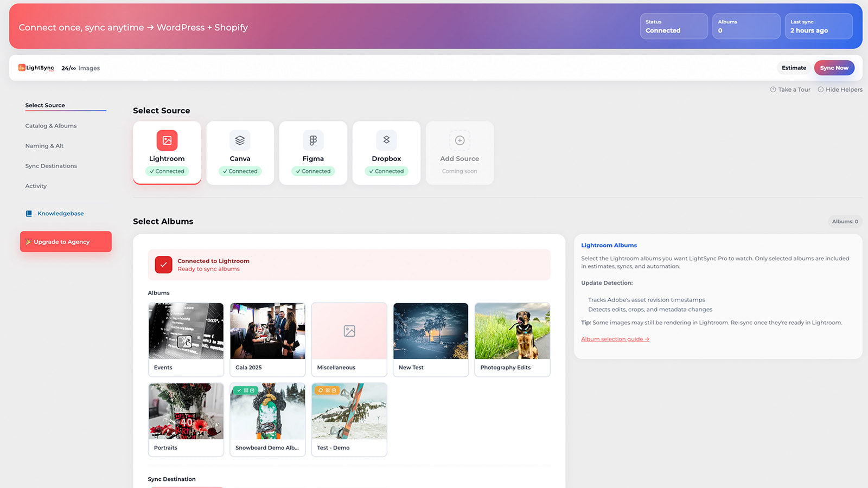868x488 pixels.
Task: Open the Status Connected dropdown
Action: tap(673, 26)
